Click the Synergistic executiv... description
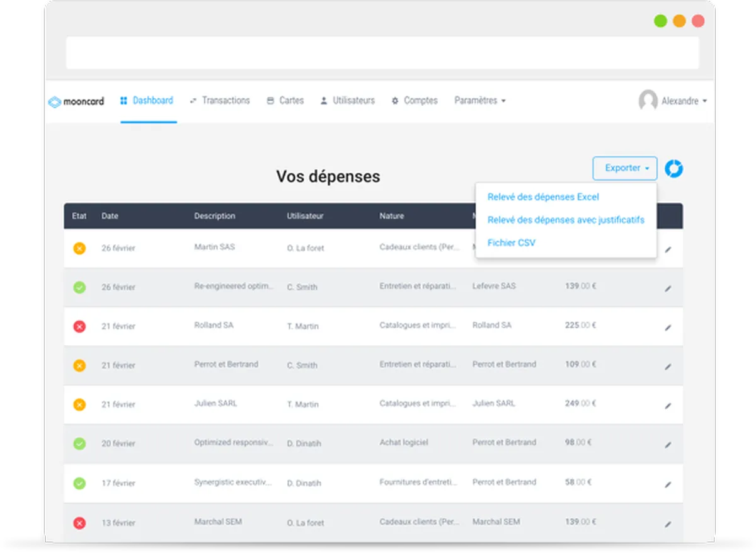This screenshot has height=553, width=756. click(x=233, y=482)
